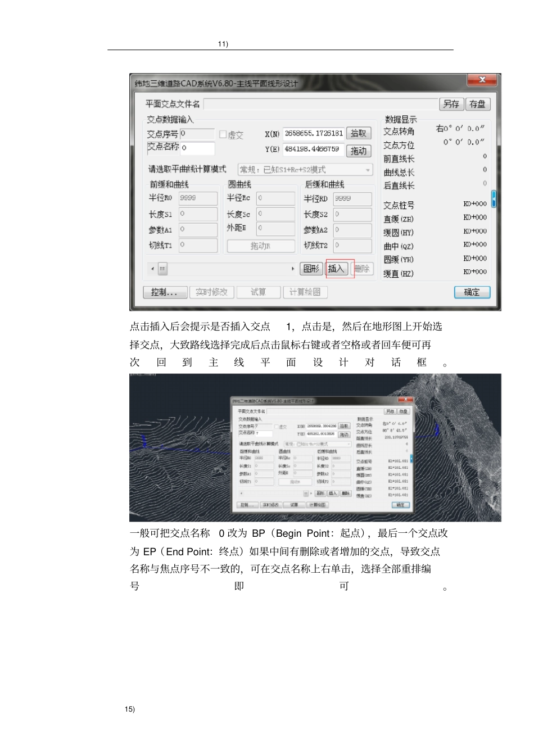Click 拖动R in dialog over terrain map
The height and width of the screenshot is (756, 534).
tap(295, 482)
